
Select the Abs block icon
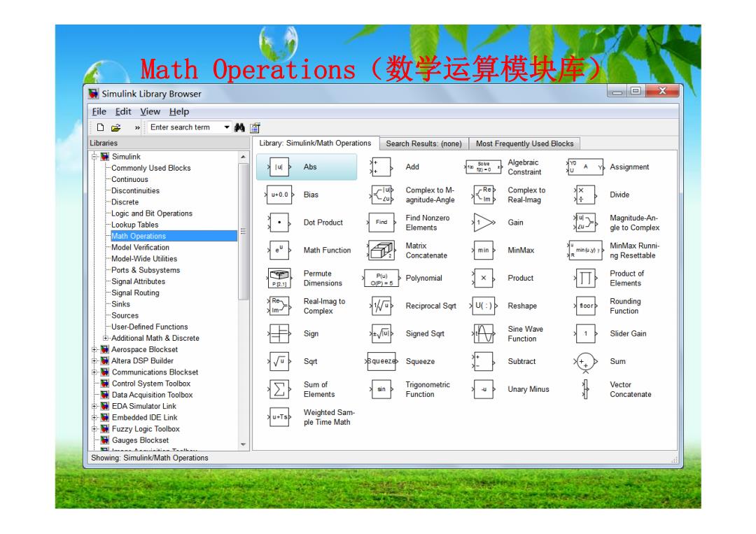click(279, 167)
